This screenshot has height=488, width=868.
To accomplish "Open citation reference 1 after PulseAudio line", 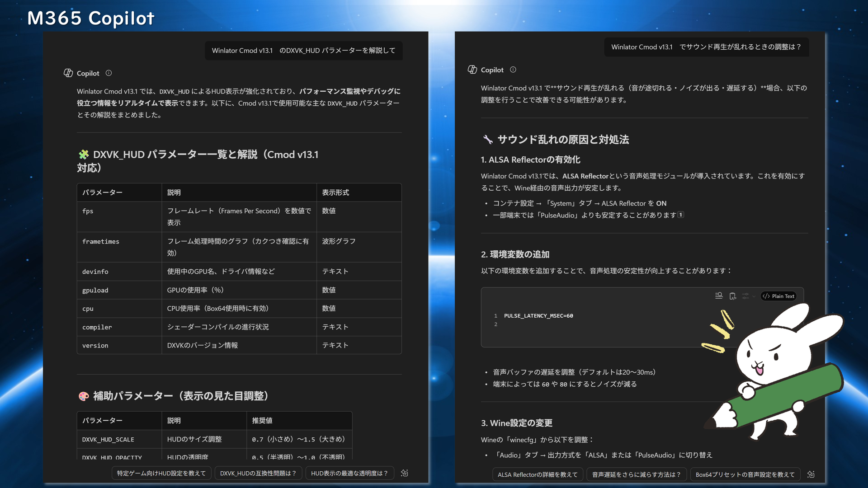I will (681, 215).
